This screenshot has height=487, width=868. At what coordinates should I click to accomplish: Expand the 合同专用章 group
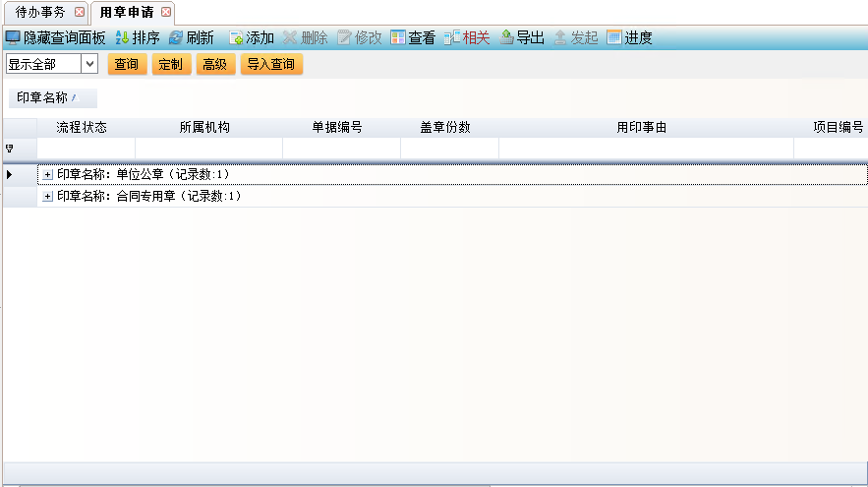pos(47,196)
